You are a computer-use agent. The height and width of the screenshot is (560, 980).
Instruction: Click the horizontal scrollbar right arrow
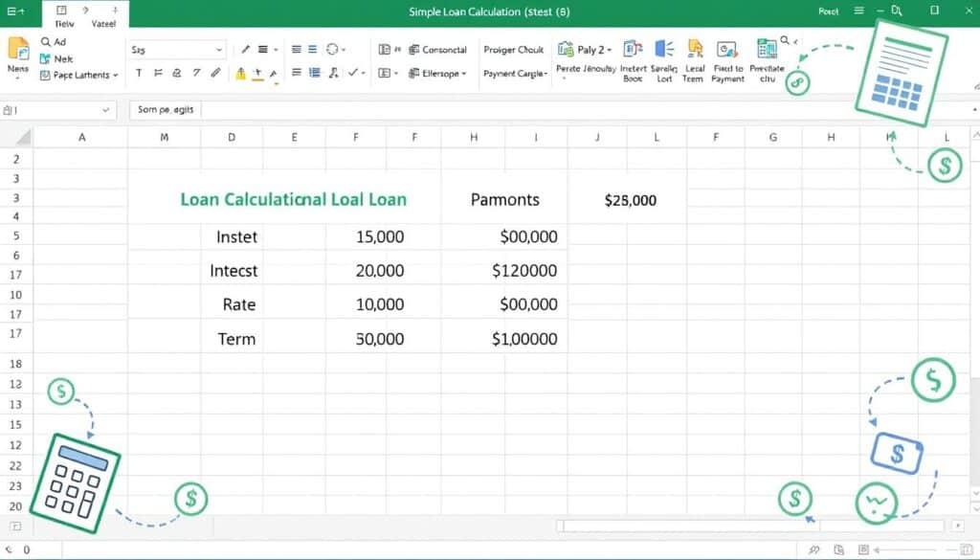coord(957,526)
